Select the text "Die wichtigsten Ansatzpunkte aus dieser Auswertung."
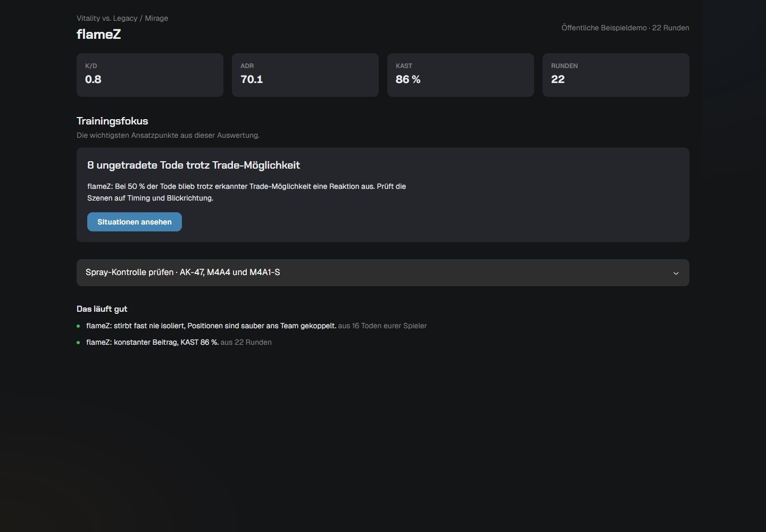This screenshot has height=532, width=766. [168, 135]
